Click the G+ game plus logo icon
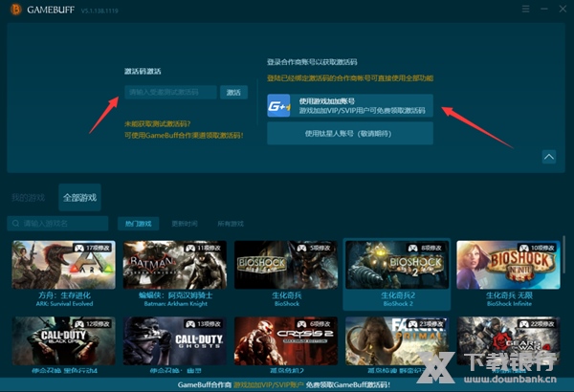Screen dimensions: 574x392 pos(278,105)
